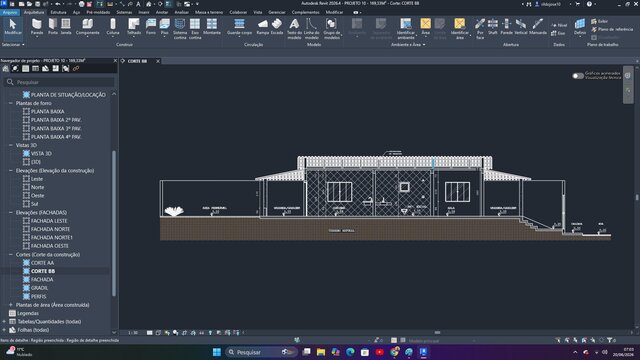Image resolution: width=640 pixels, height=360 pixels.
Task: Open the Ambiente e Área panel dropdown
Action: click(x=408, y=44)
